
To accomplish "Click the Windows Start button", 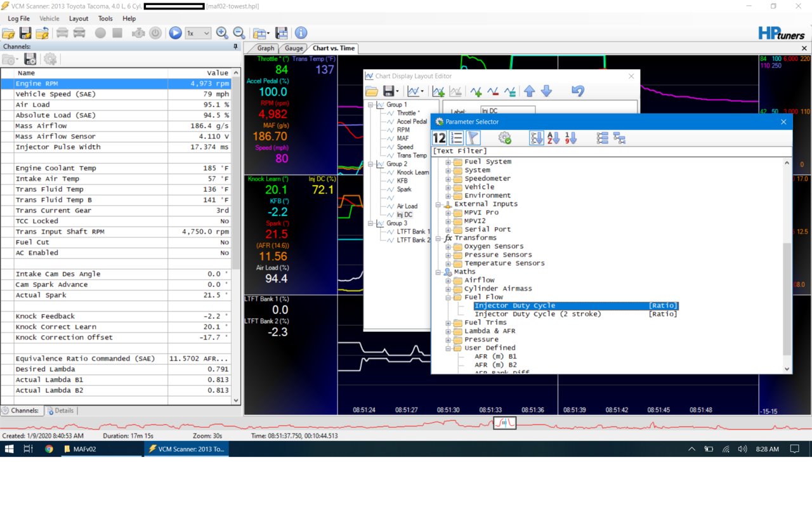I will click(x=10, y=449).
